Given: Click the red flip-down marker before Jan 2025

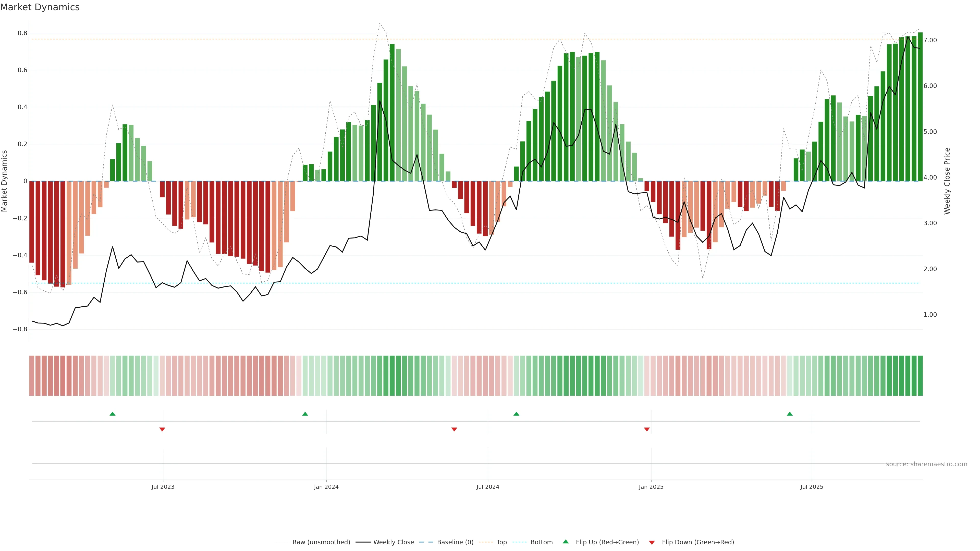Looking at the screenshot, I should point(647,429).
